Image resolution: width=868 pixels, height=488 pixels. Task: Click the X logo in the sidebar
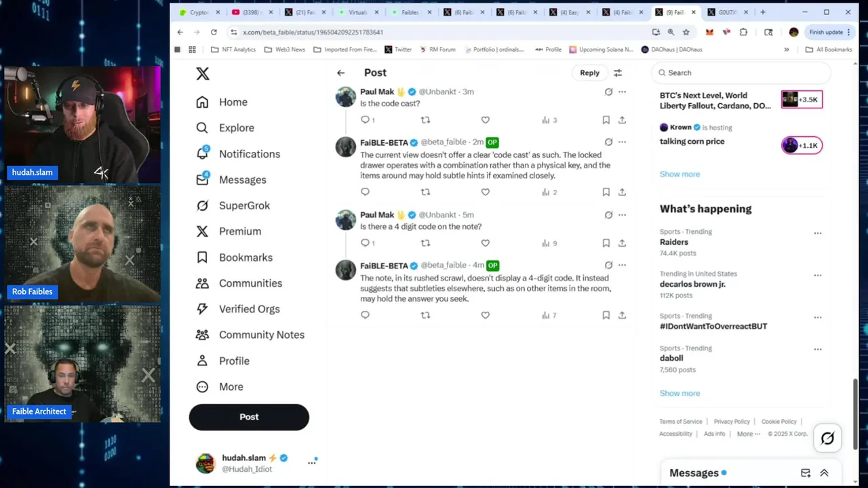coord(203,73)
